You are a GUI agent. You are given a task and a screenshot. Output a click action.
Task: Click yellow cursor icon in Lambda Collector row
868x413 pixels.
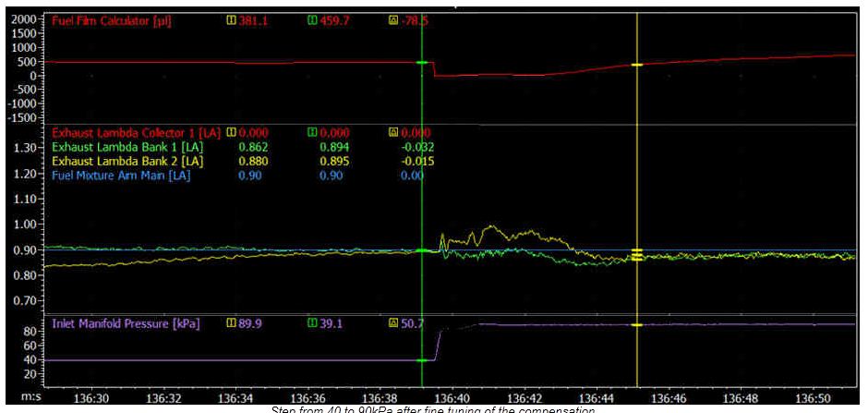click(231, 132)
